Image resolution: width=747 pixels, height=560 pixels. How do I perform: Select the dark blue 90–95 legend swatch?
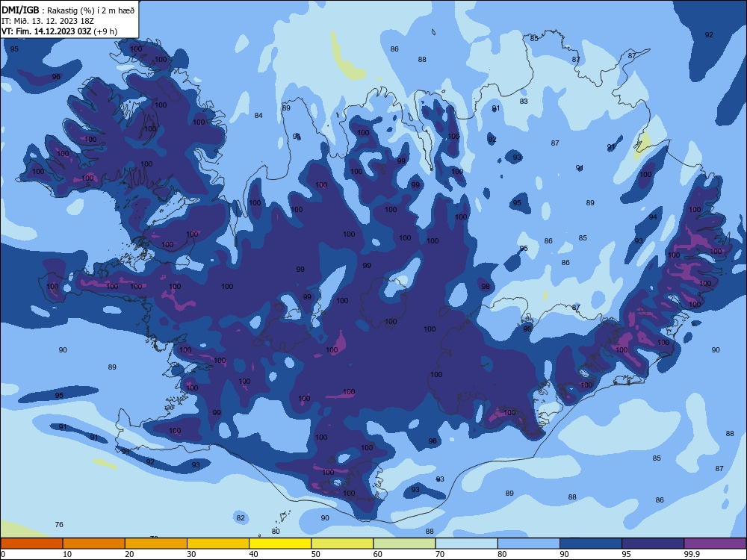(x=591, y=544)
